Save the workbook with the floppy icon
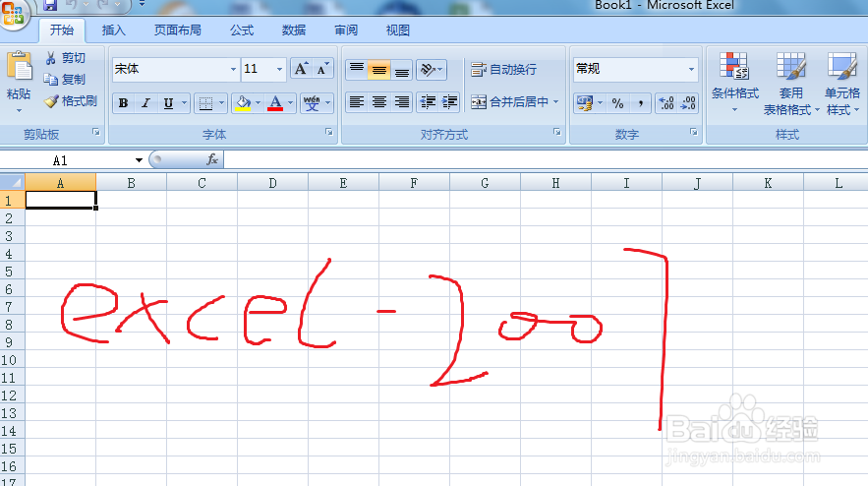Viewport: 868px width, 486px height. pyautogui.click(x=50, y=5)
